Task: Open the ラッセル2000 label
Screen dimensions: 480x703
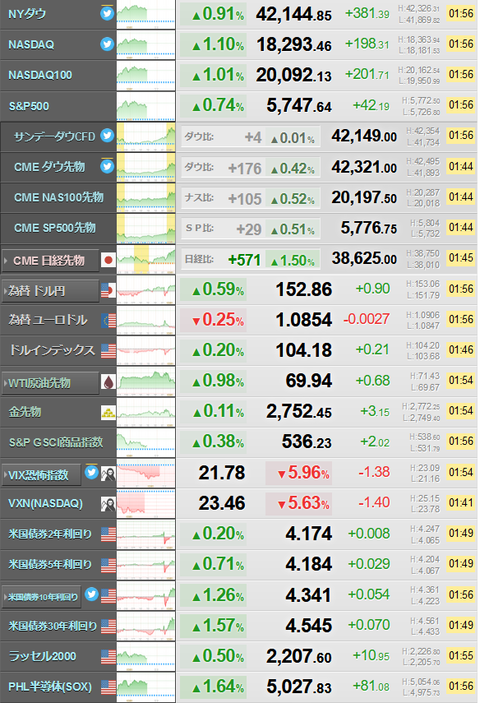Action: point(43,656)
